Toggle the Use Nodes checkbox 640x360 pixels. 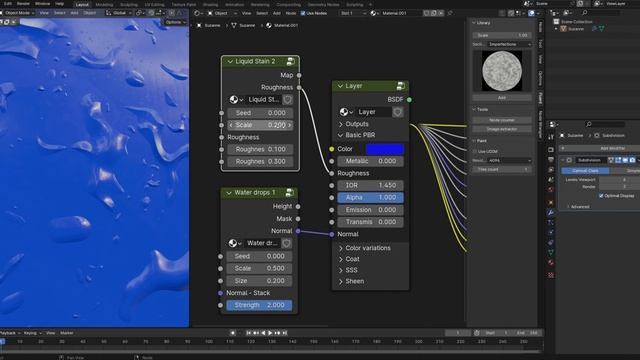point(303,13)
